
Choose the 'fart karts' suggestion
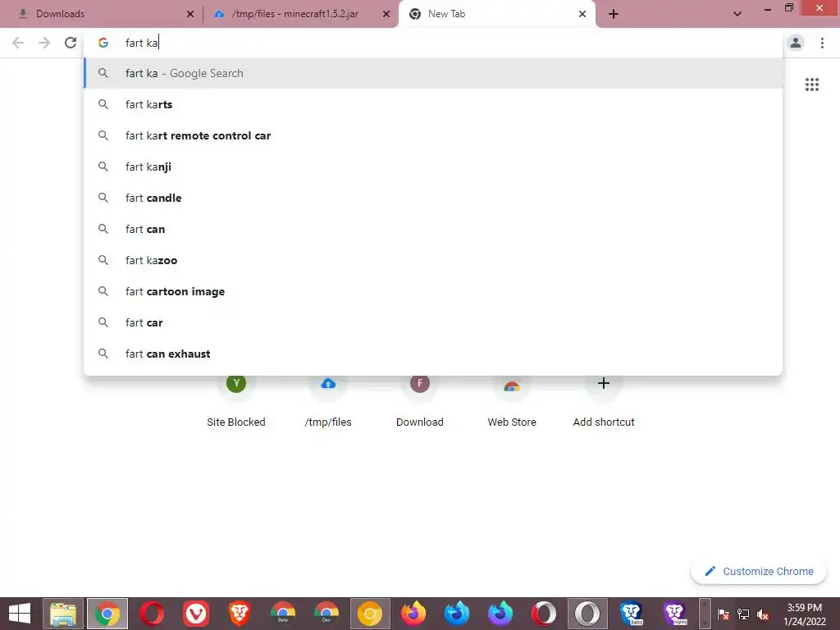(433, 104)
